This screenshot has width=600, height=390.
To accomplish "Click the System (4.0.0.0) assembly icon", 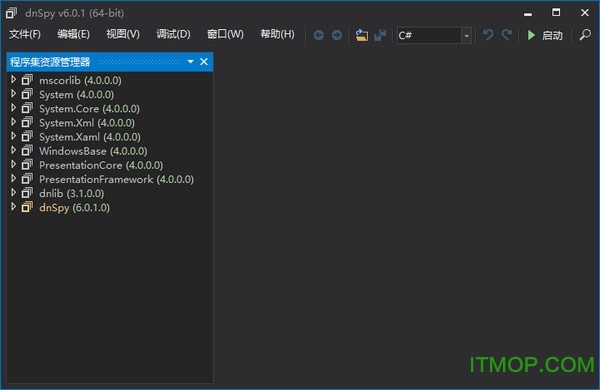I will point(27,94).
